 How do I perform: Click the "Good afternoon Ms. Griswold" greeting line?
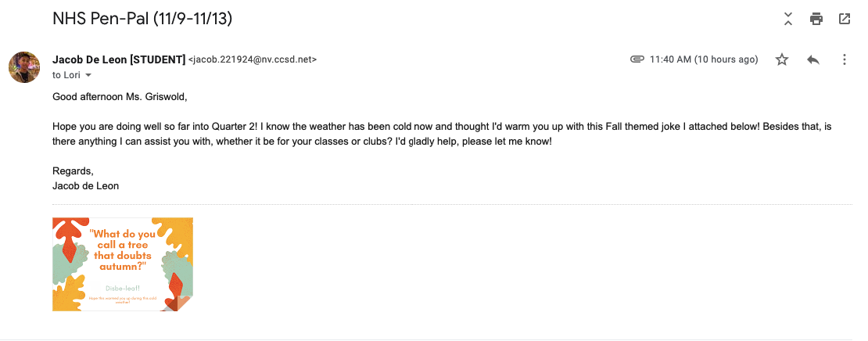pos(120,97)
